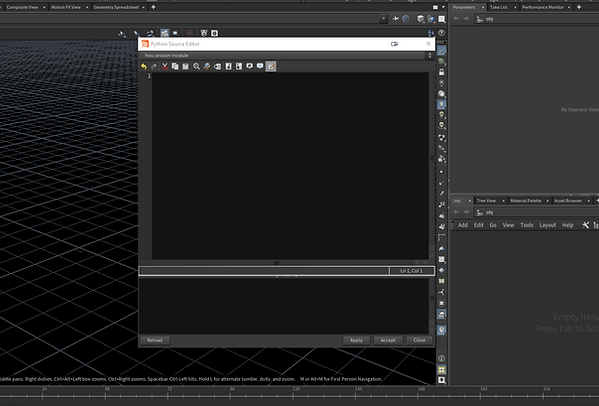This screenshot has height=406, width=599.
Task: Close the Python Source Editor window
Action: click(428, 44)
